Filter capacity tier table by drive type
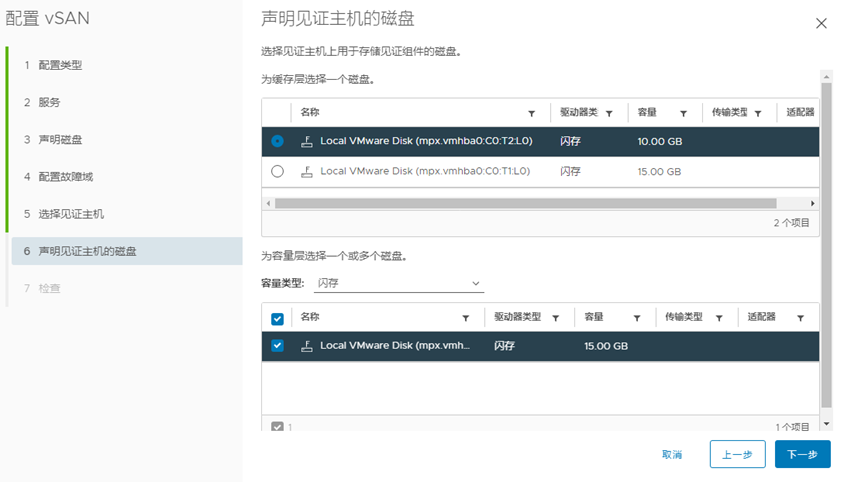The height and width of the screenshot is (482, 844). [x=555, y=318]
